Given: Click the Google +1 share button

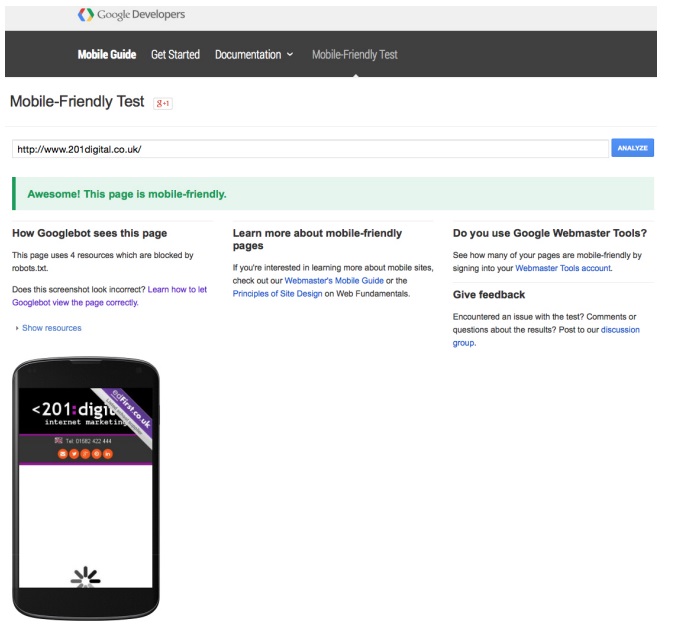Looking at the screenshot, I should point(163,103).
